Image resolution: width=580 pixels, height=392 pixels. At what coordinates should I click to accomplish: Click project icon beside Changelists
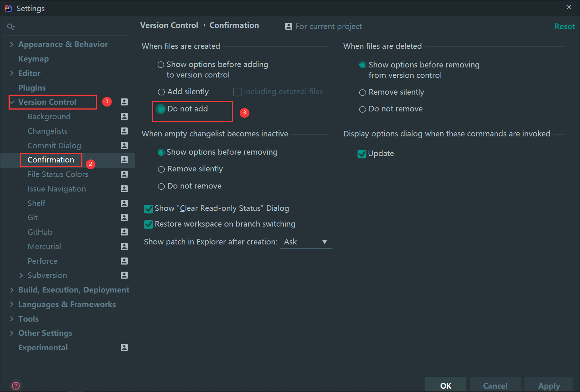coord(124,131)
